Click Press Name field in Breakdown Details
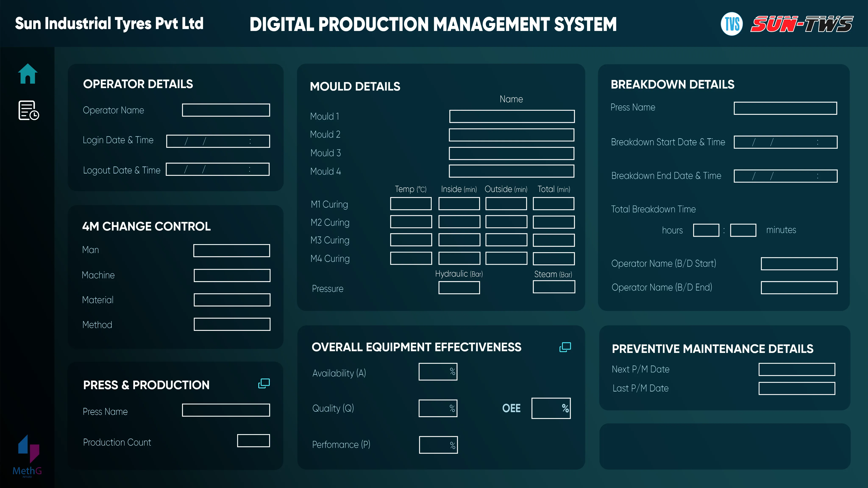868x488 pixels. 785,108
